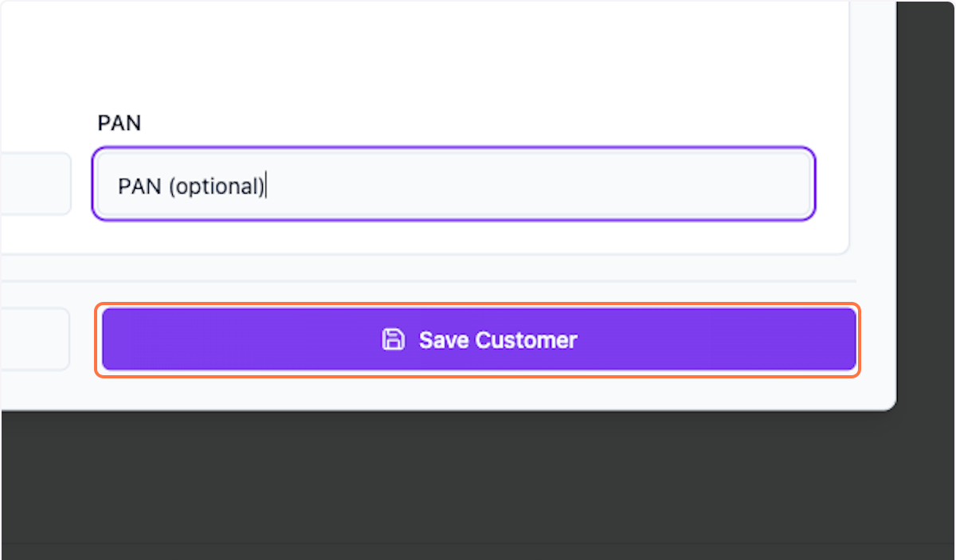Select the PAN (optional) placeholder text

pyautogui.click(x=191, y=186)
